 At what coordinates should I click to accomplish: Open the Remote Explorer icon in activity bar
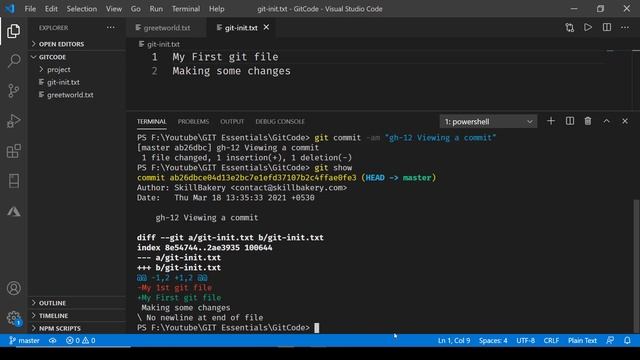(13, 181)
